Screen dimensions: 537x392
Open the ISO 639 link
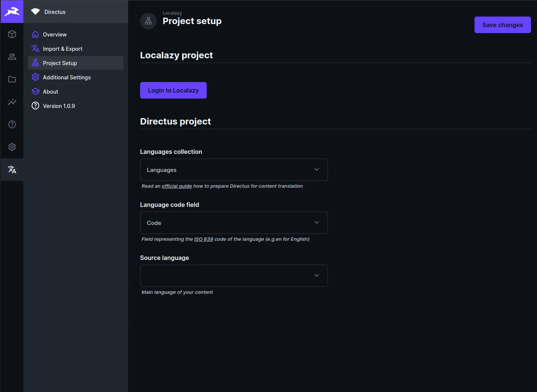[x=203, y=239]
